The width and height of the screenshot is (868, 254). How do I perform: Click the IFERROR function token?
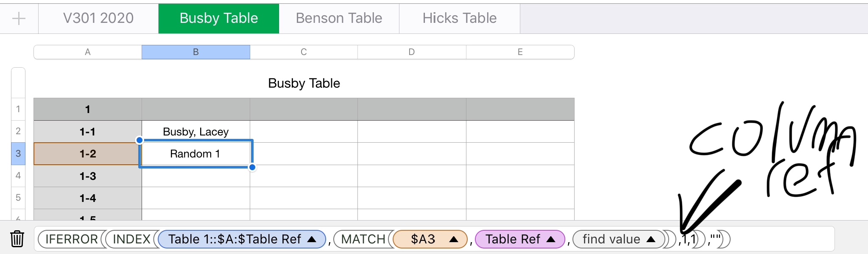point(71,239)
